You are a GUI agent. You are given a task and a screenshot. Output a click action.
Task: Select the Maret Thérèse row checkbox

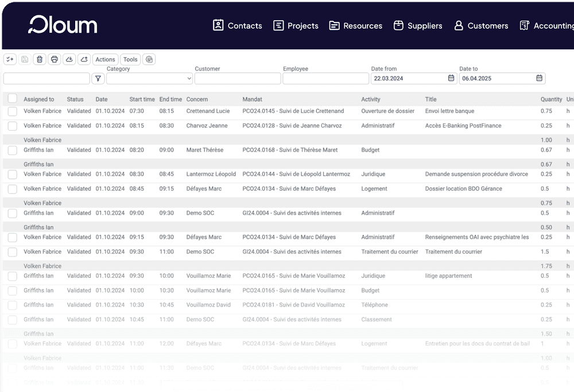13,150
